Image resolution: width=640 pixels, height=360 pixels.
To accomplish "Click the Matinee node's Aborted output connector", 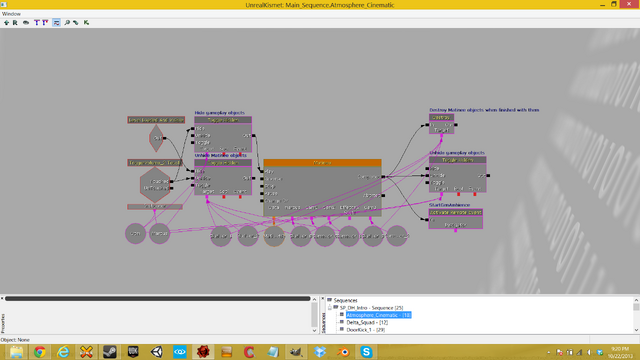I will point(383,196).
